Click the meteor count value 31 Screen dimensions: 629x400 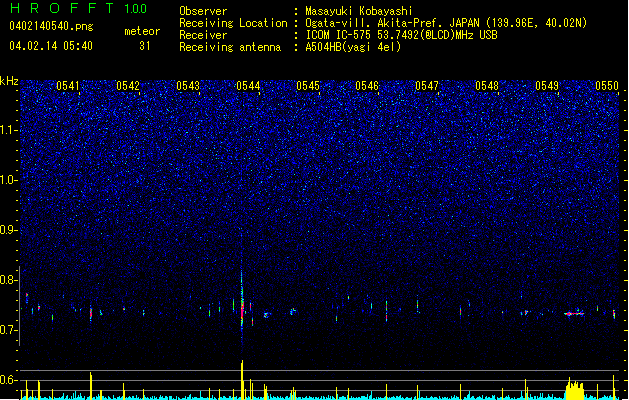pos(145,46)
